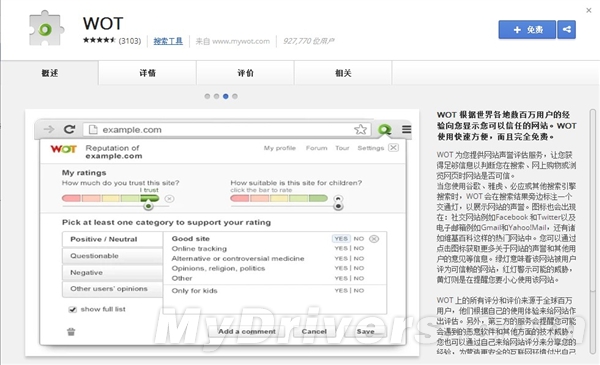Open Tour link in WOT popup
The width and height of the screenshot is (600, 365).
click(342, 148)
